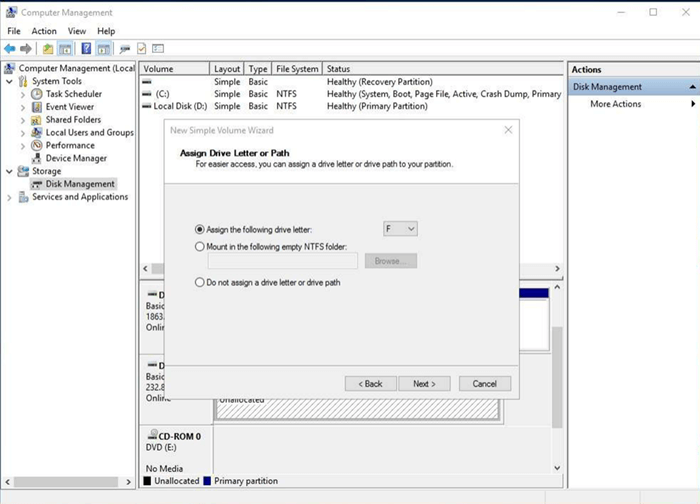Click the Help question mark toolbar icon
The height and width of the screenshot is (504, 700).
pyautogui.click(x=86, y=48)
